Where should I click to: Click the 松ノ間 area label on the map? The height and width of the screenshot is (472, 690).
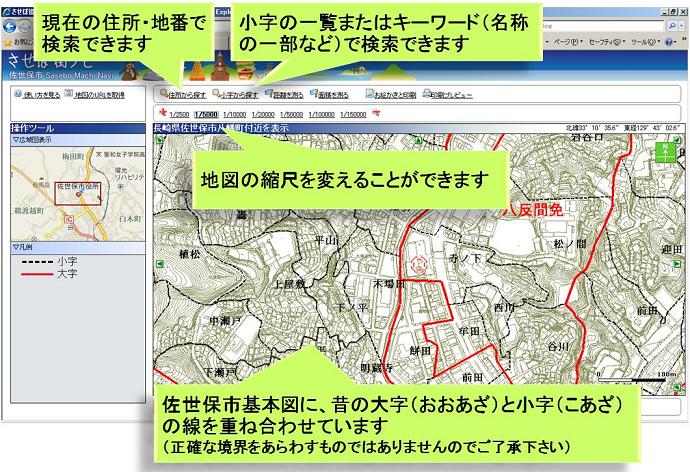pos(570,243)
